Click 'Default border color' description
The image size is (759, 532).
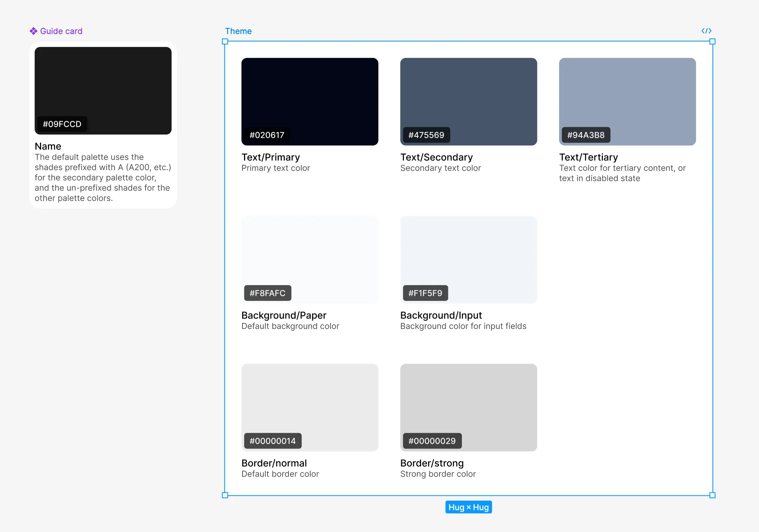(280, 474)
